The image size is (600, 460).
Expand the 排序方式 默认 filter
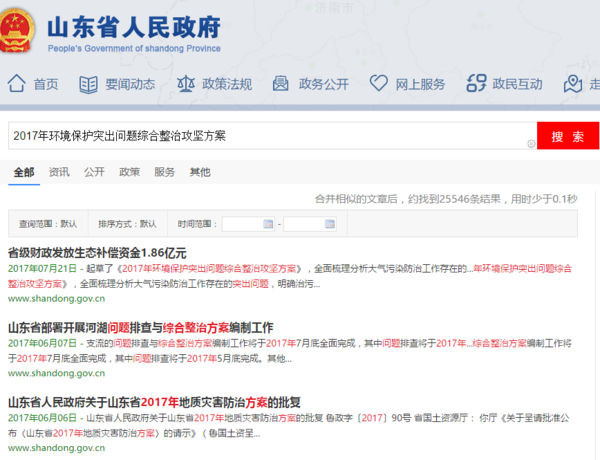[x=127, y=224]
